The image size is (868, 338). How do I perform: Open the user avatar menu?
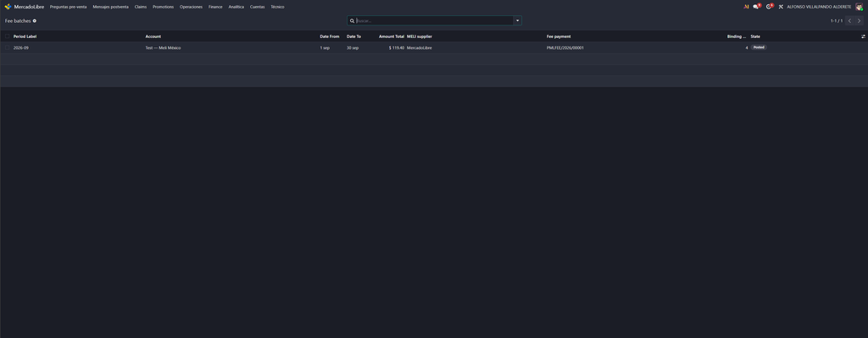[x=860, y=7]
